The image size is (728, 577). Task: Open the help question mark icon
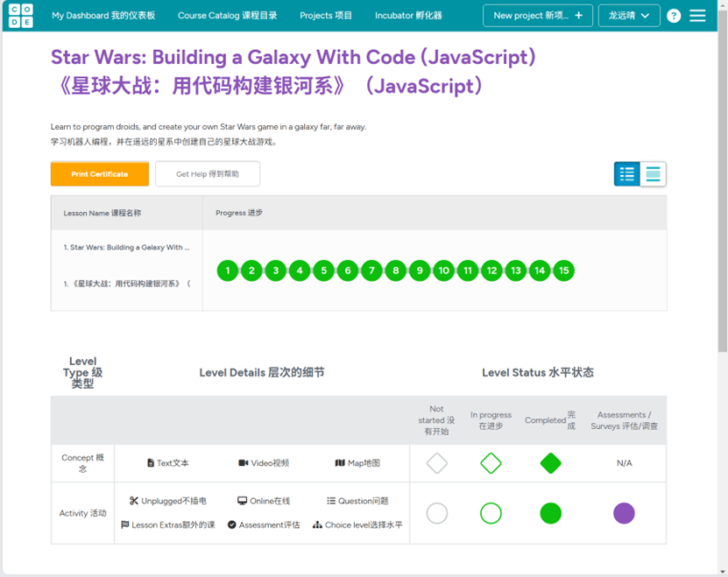tap(674, 16)
